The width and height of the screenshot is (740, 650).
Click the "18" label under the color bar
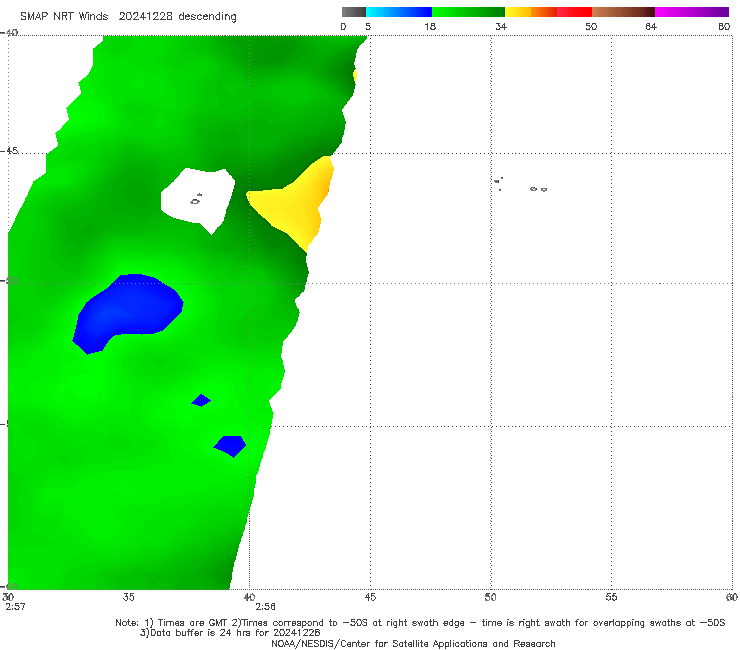coord(430,26)
